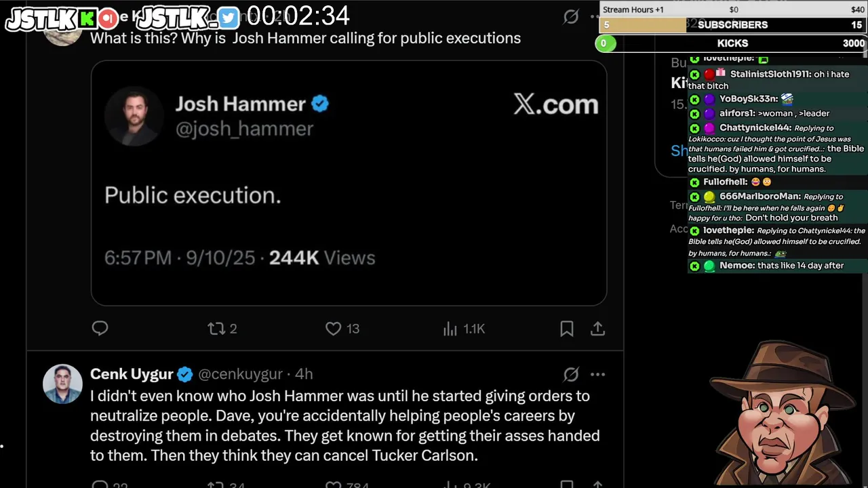Open the More menu on Cenk Uygur's tweet

(x=597, y=374)
